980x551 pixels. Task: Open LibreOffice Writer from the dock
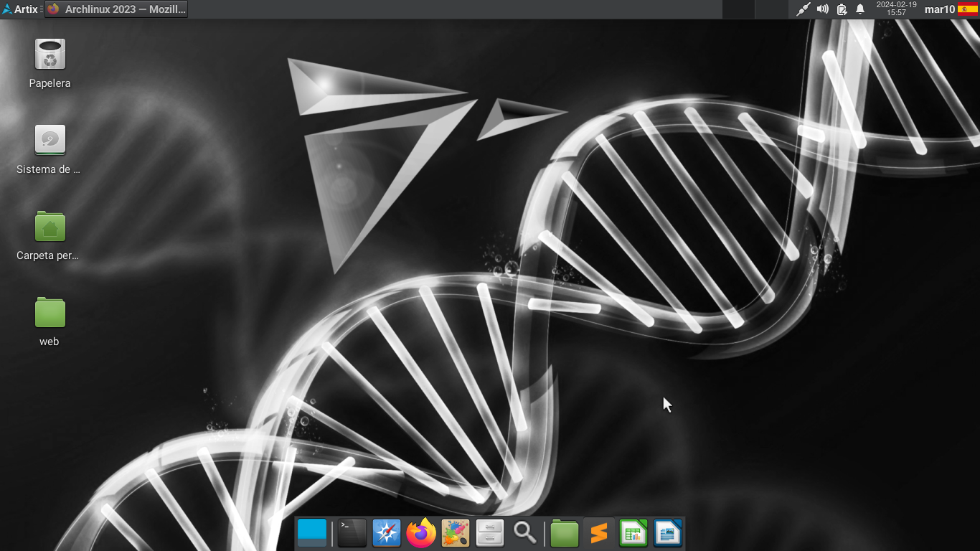click(x=668, y=534)
